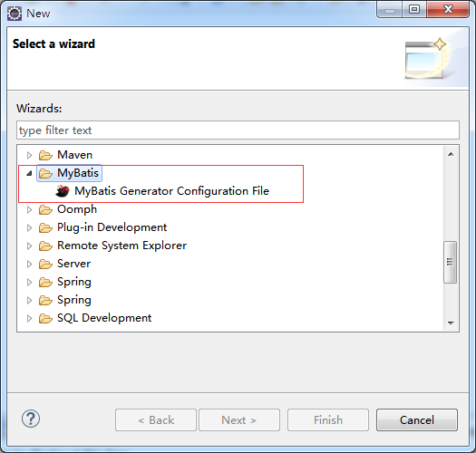
Task: Click the wizard list scroll up arrow
Action: 451,154
